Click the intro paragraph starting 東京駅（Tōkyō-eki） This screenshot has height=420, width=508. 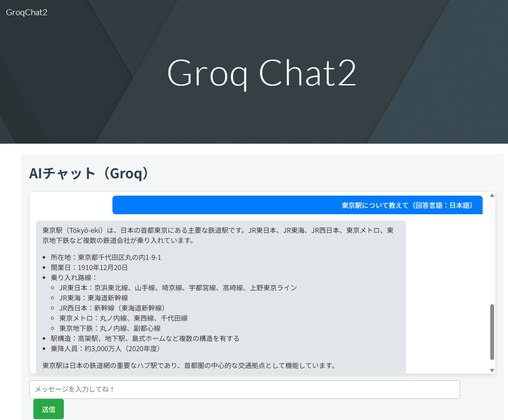(218, 235)
